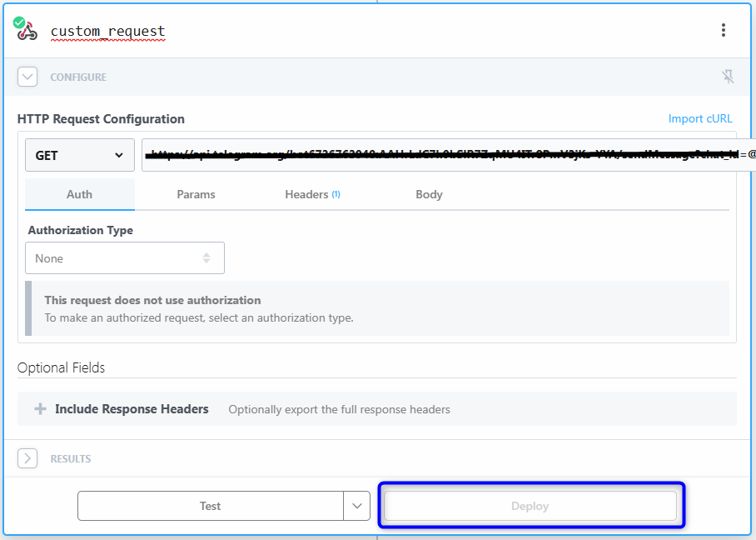This screenshot has height=540, width=756.
Task: Switch to the Body tab
Action: [429, 194]
